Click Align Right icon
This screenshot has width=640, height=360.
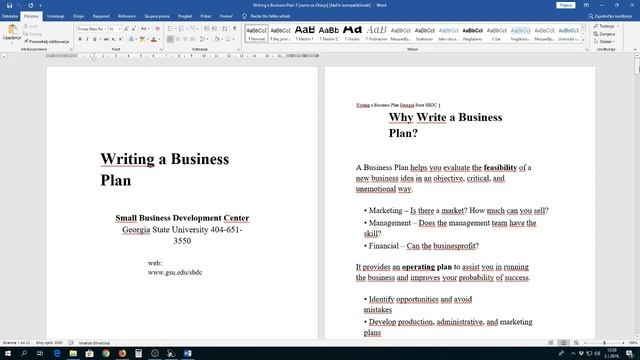click(x=185, y=39)
